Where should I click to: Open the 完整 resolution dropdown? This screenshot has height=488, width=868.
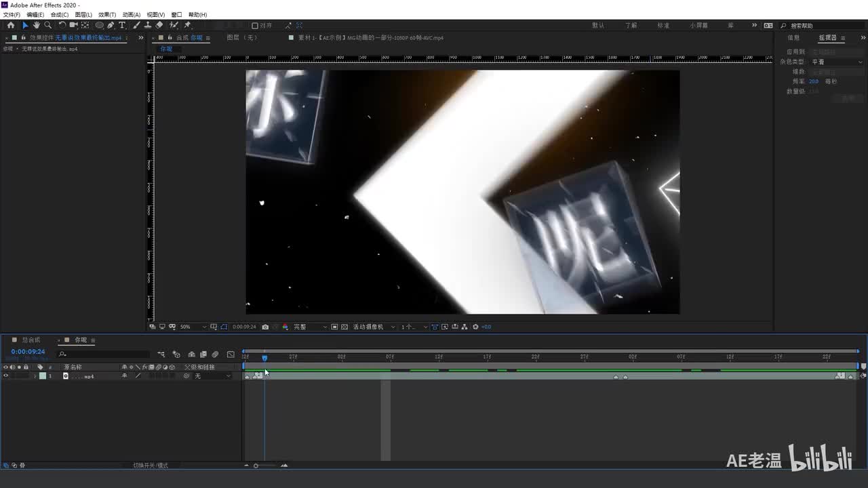[310, 327]
